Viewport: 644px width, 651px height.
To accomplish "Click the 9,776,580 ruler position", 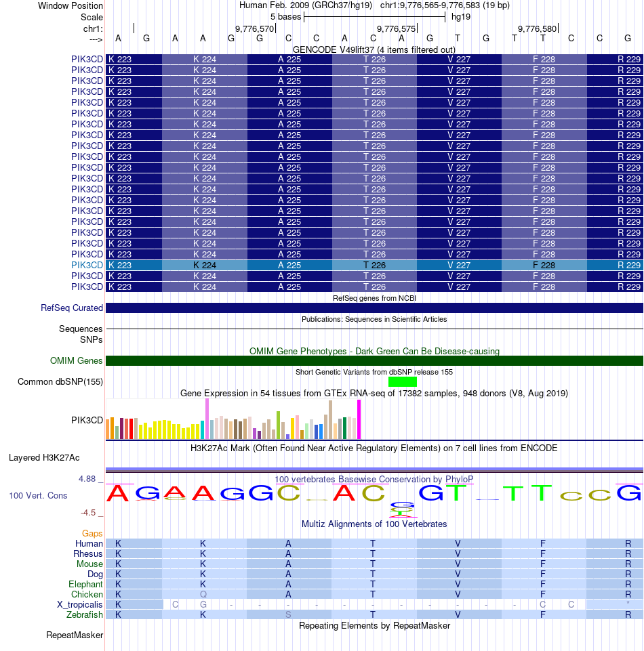I will click(537, 28).
